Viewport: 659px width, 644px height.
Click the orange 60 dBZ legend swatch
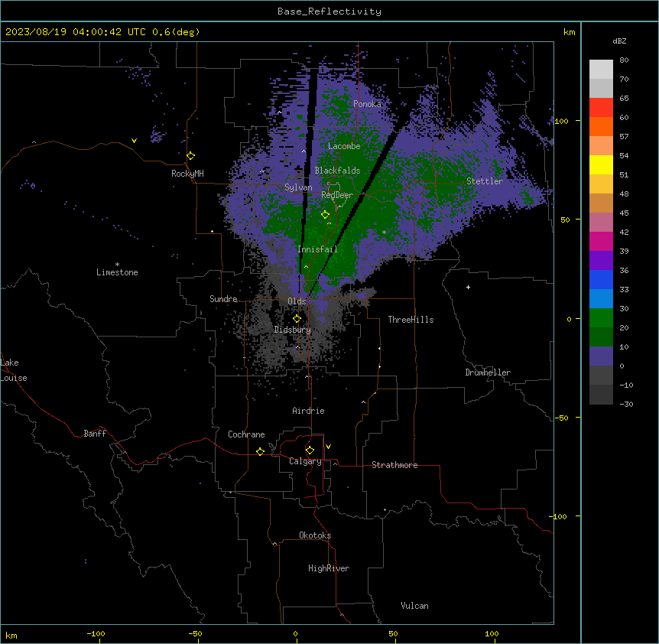point(601,126)
